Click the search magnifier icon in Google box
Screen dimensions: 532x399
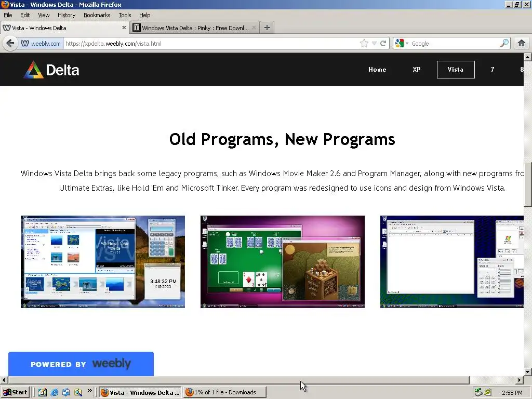coord(504,43)
